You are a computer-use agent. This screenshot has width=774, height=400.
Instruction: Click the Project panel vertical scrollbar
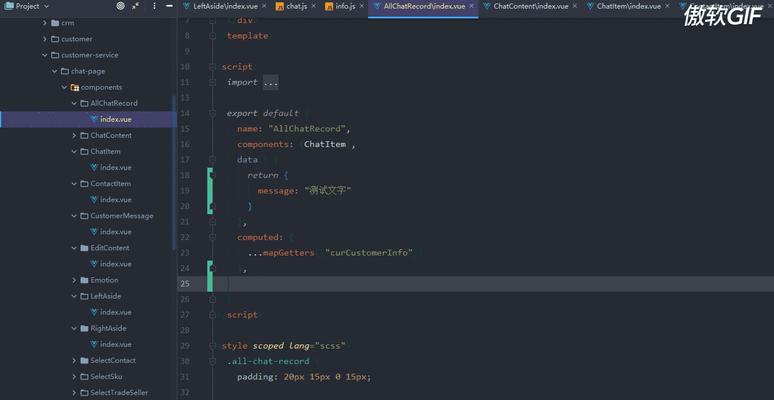pos(174,173)
